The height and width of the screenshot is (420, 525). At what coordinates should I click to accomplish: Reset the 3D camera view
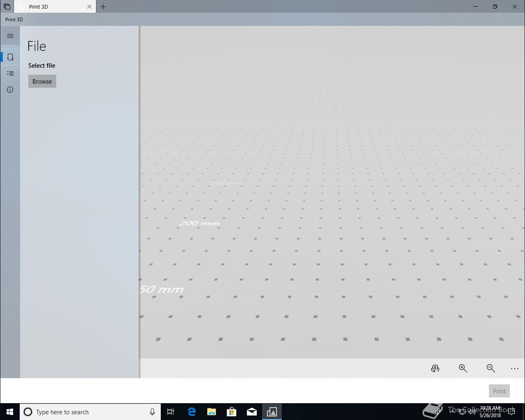pos(435,368)
